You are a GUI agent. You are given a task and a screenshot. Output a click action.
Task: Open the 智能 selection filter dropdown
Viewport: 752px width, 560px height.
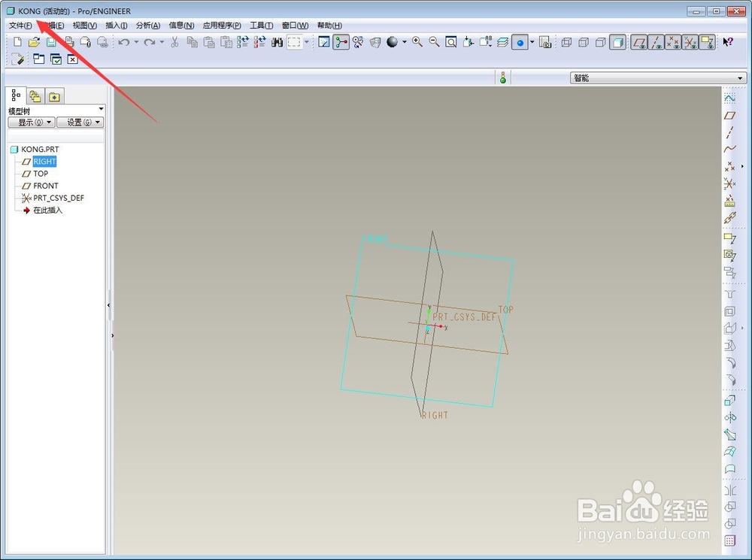658,77
